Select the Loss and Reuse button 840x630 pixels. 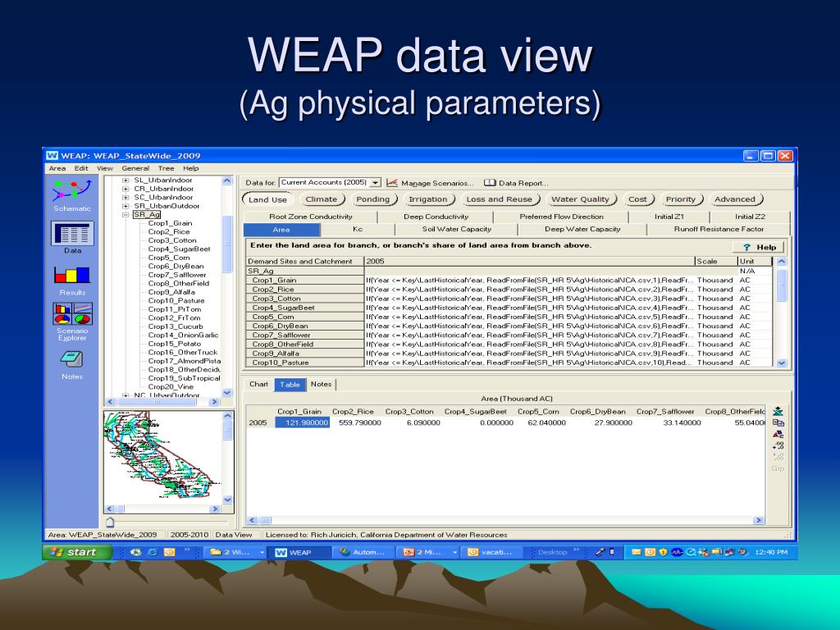click(x=500, y=199)
